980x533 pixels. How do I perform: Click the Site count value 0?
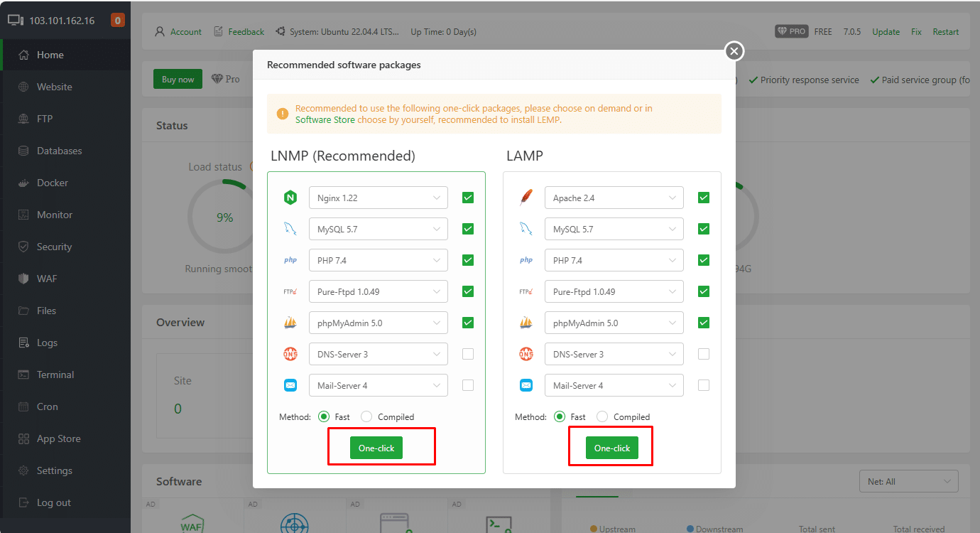(178, 409)
